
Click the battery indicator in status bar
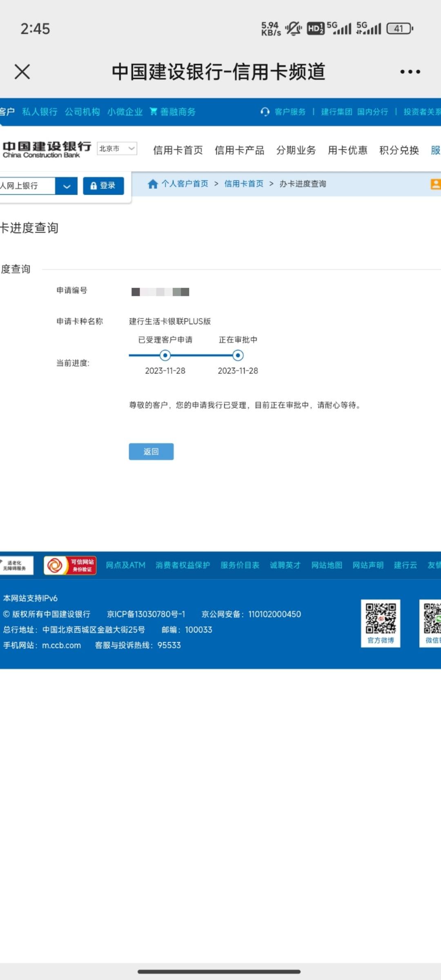pyautogui.click(x=400, y=29)
